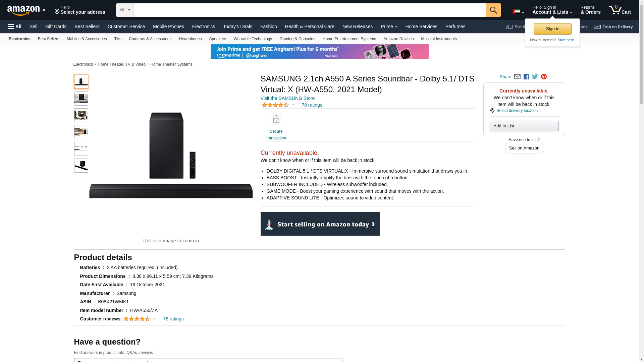Image resolution: width=644 pixels, height=362 pixels.
Task: Expand the Prime navigation dropdown
Action: 389,26
